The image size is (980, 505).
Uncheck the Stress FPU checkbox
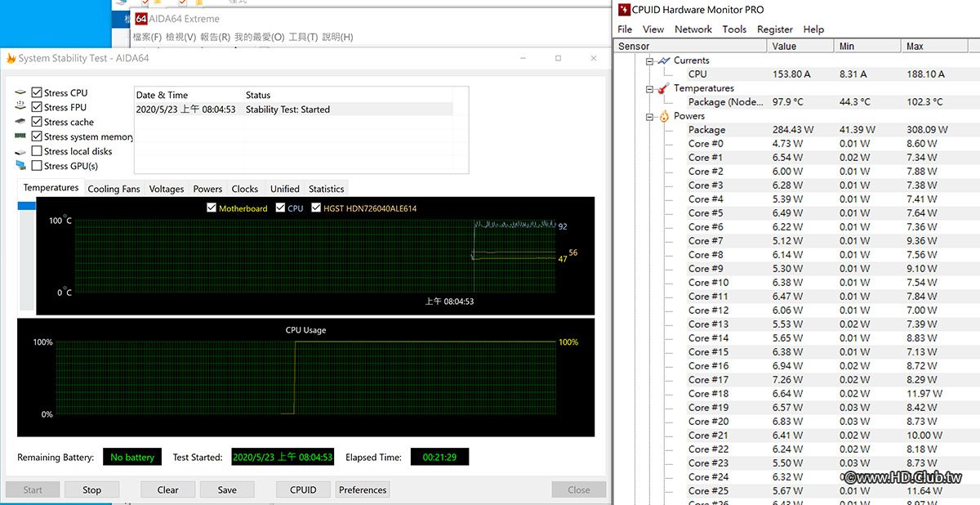pyautogui.click(x=37, y=107)
